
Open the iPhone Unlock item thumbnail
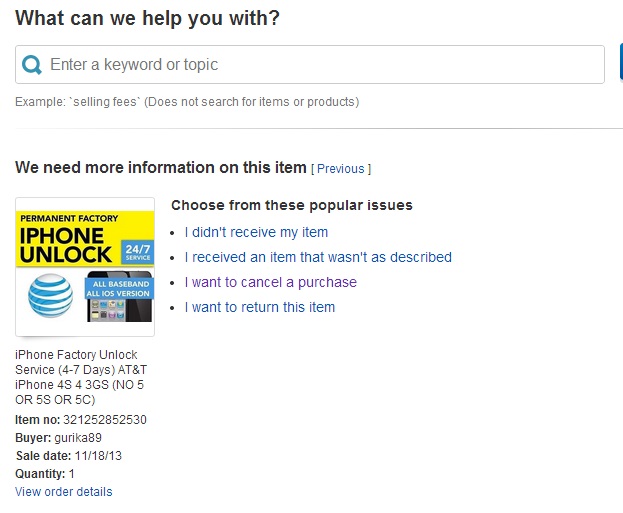pyautogui.click(x=85, y=266)
